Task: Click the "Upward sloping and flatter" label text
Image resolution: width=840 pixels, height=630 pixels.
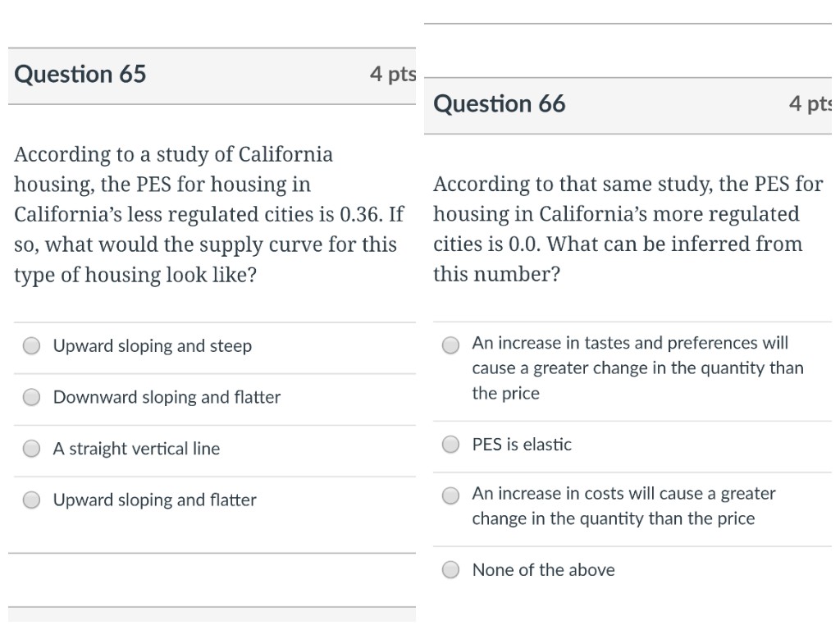Action: point(154,500)
